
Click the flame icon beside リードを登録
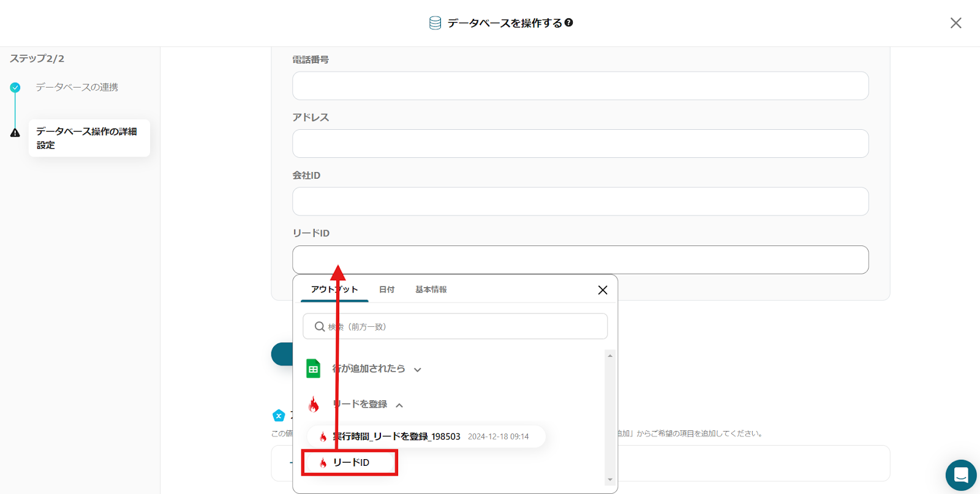point(314,404)
